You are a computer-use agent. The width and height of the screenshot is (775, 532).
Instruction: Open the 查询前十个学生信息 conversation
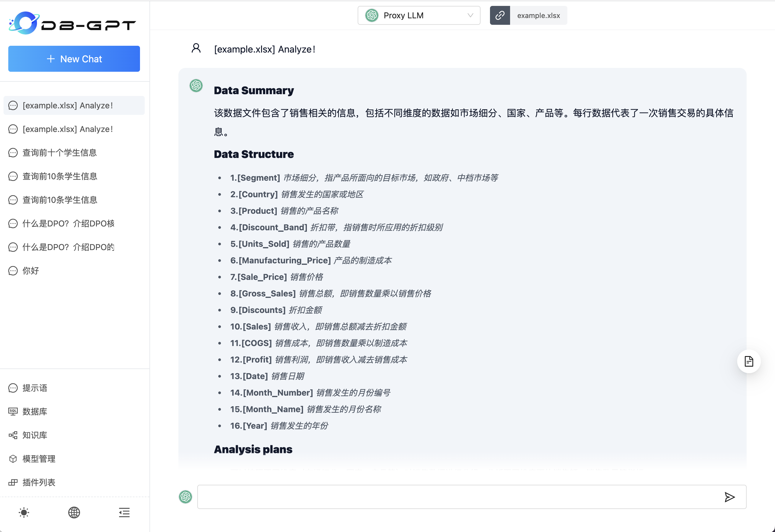[x=59, y=153]
